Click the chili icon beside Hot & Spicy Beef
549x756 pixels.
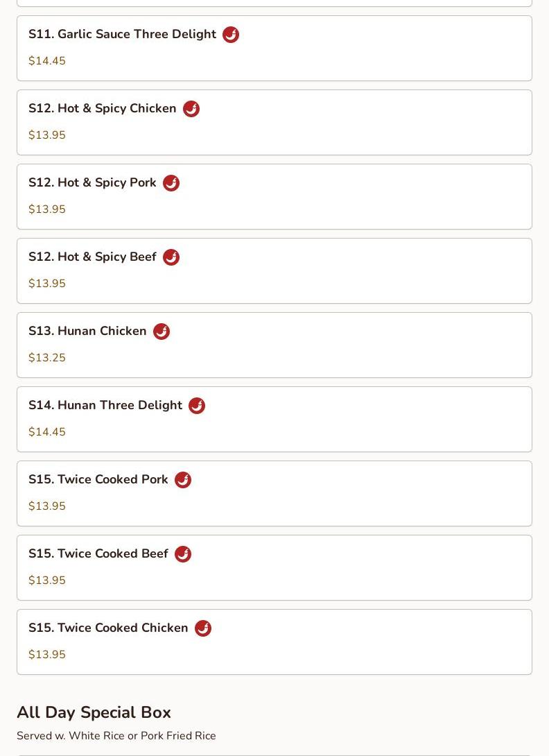pos(171,257)
